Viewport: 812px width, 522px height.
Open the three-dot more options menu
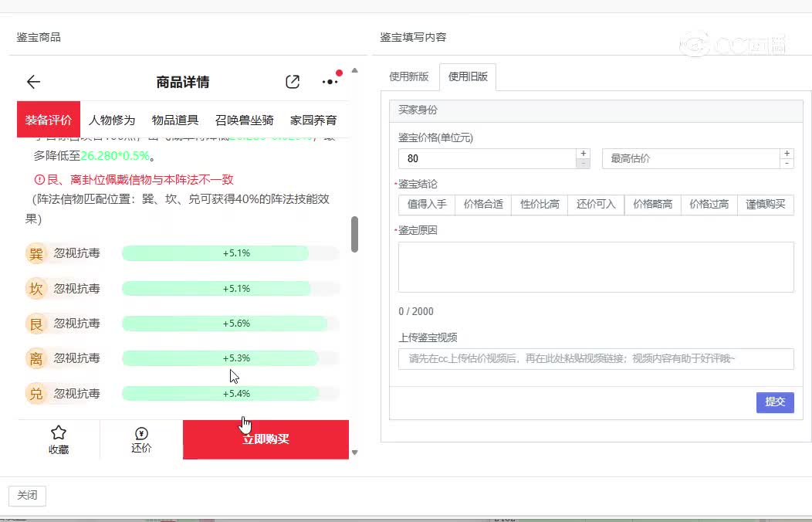(330, 81)
